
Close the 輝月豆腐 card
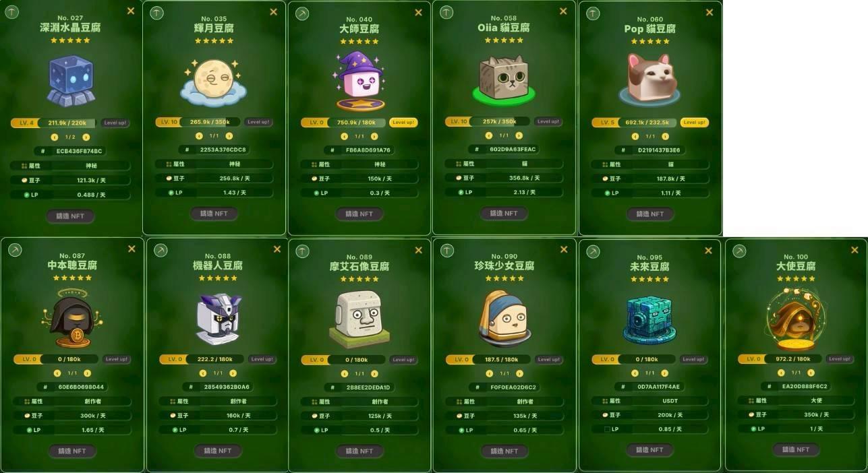click(x=273, y=12)
